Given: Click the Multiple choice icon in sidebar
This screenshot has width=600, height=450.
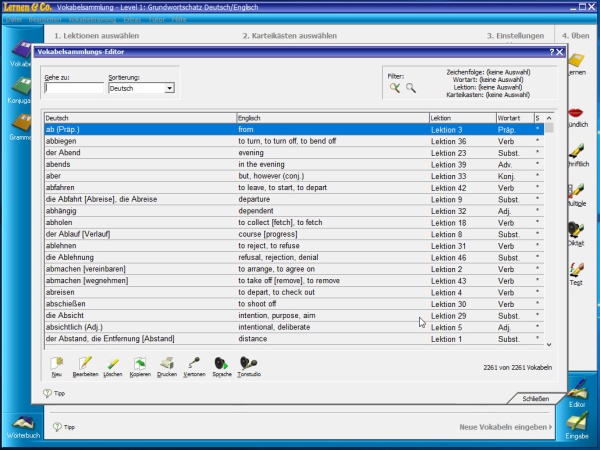Looking at the screenshot, I should [x=576, y=190].
